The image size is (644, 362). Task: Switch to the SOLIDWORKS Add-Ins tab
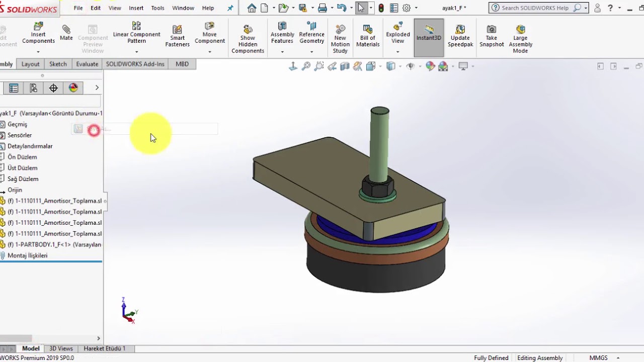tap(135, 64)
